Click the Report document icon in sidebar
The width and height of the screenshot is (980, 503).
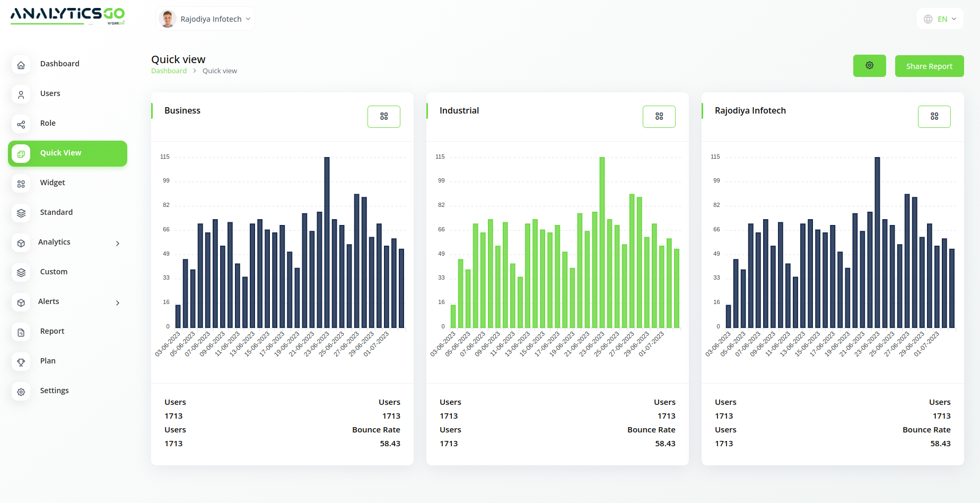(21, 333)
